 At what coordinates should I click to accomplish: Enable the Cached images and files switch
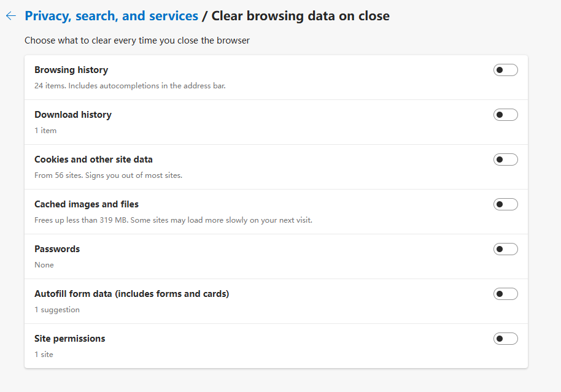[x=505, y=204]
